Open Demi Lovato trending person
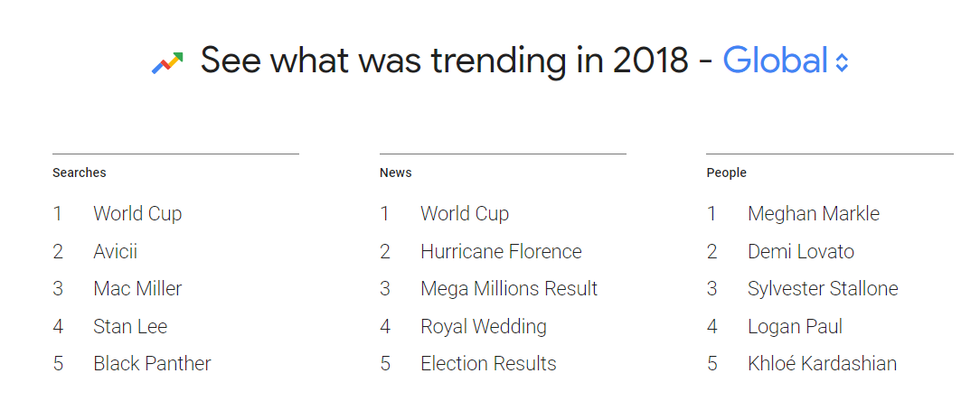 pos(801,252)
